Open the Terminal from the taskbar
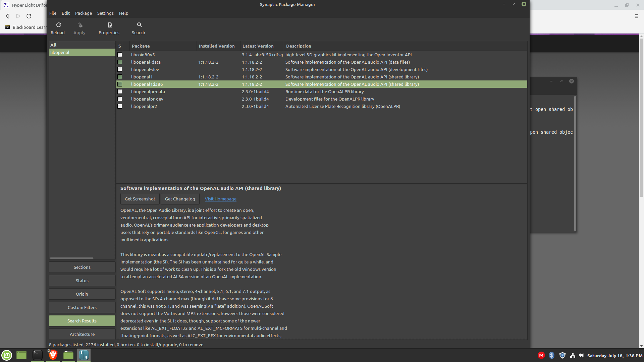Viewport: 644px width, 362px height. 37,355
